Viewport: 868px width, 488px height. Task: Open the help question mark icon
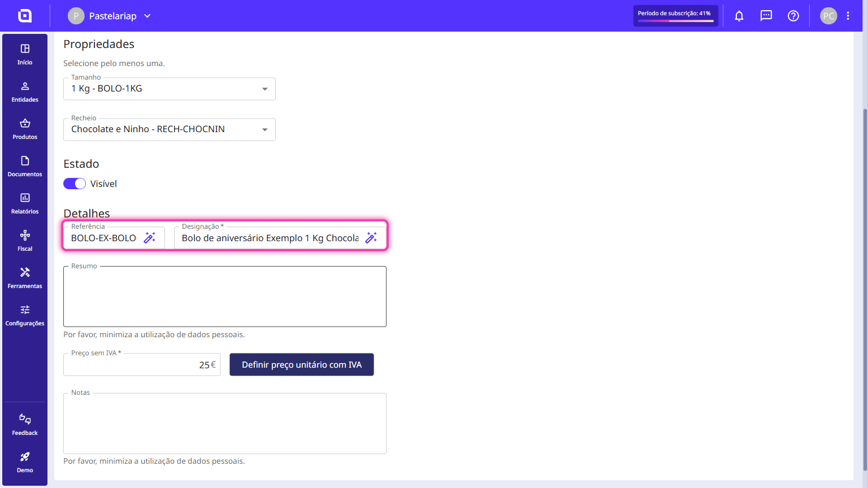point(793,16)
